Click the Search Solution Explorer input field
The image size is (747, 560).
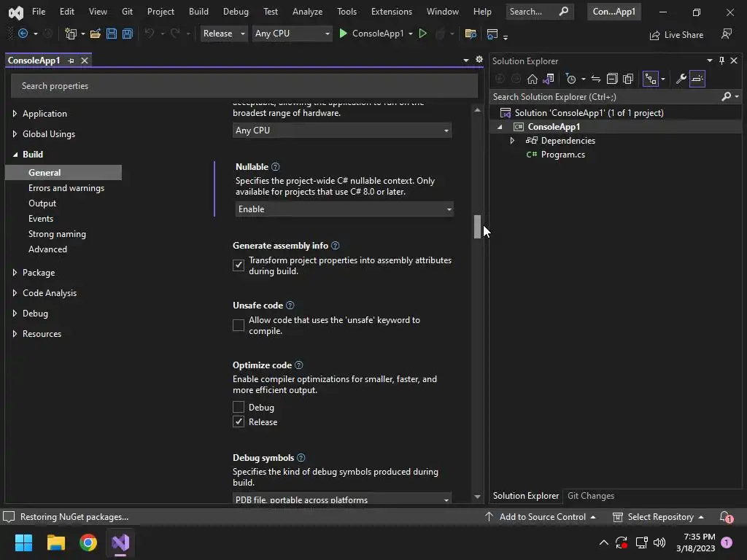[x=605, y=97]
